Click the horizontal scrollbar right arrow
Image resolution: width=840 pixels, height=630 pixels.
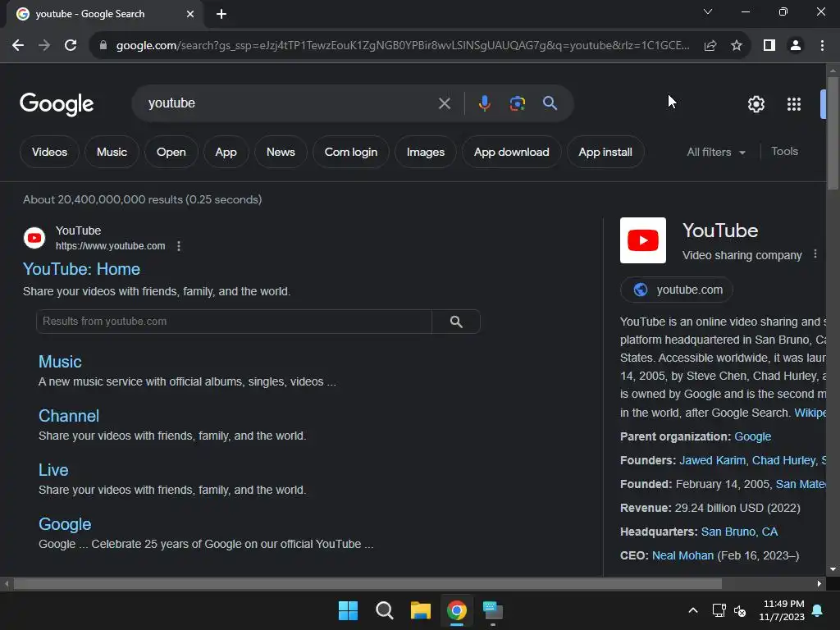[x=819, y=583]
